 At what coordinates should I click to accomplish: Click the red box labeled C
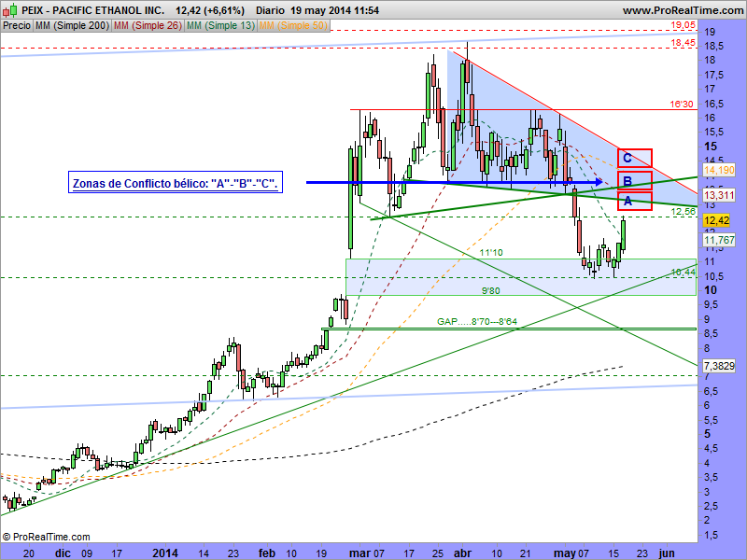pos(635,158)
